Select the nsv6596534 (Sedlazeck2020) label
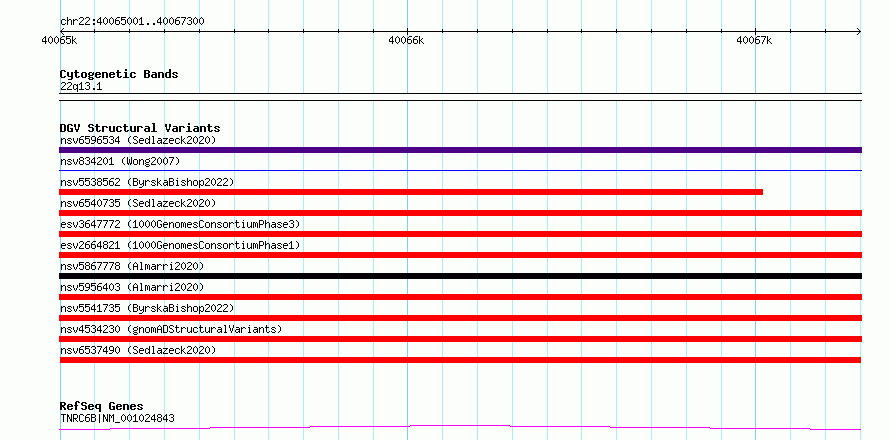Viewport: 890px width, 440px height. point(138,140)
